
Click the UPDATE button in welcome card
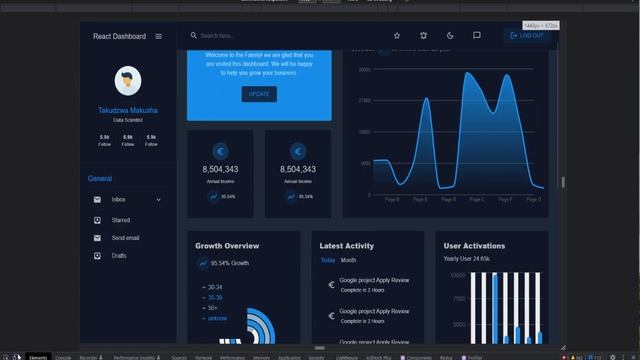point(259,94)
